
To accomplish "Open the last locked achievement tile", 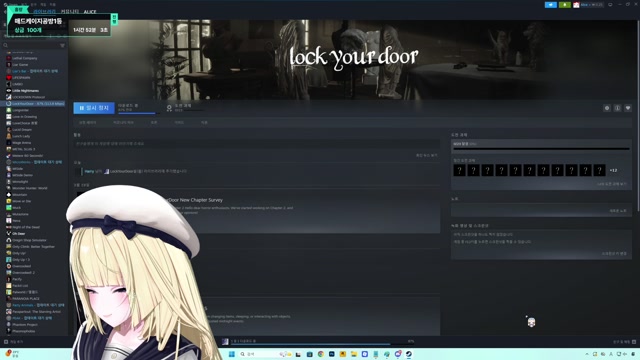I will coord(599,170).
